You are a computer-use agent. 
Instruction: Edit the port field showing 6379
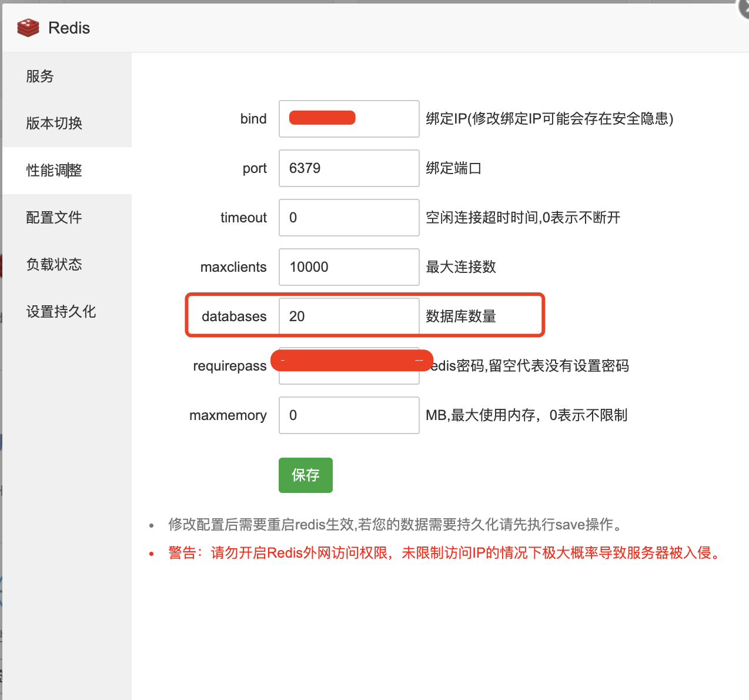[x=349, y=168]
